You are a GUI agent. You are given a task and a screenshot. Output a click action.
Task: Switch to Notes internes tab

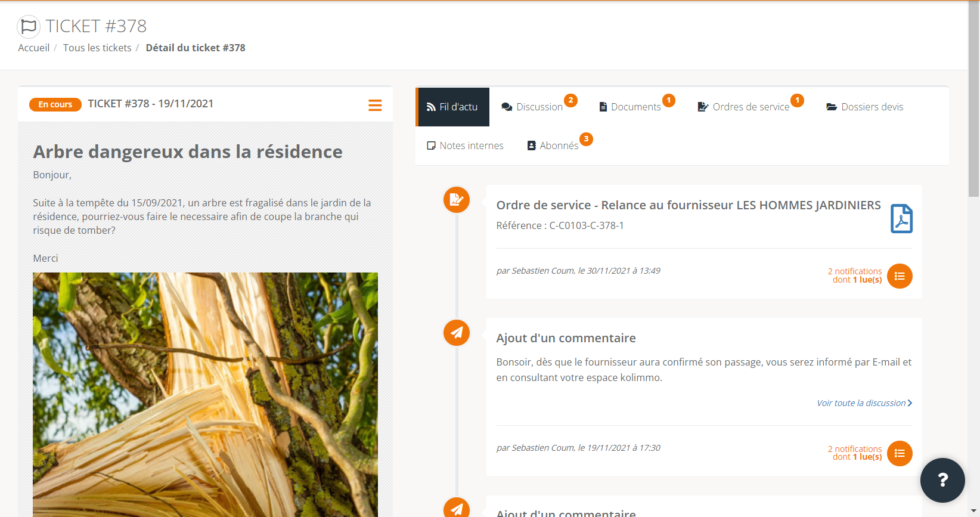466,145
